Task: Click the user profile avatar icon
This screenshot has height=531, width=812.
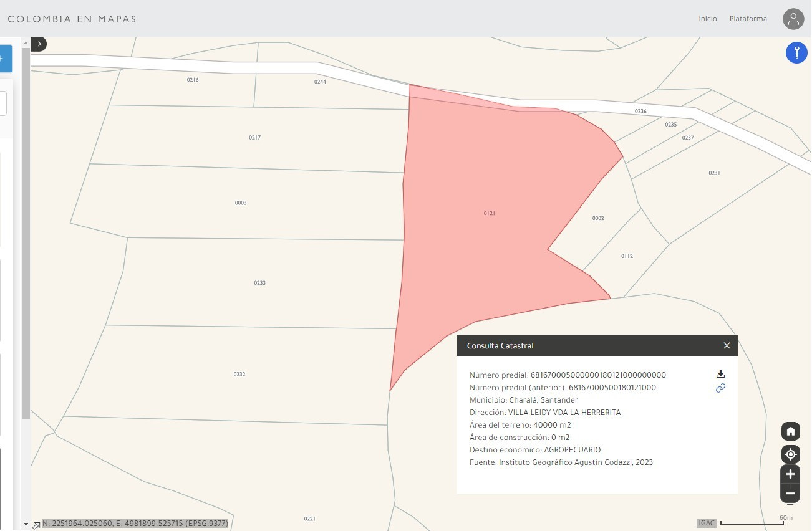Action: (793, 19)
